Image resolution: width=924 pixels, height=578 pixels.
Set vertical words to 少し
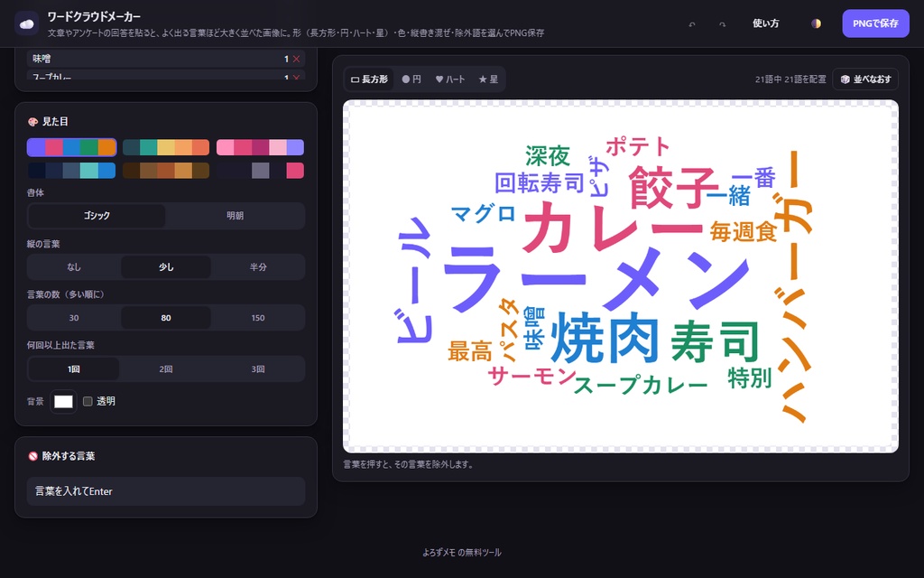[x=166, y=267]
